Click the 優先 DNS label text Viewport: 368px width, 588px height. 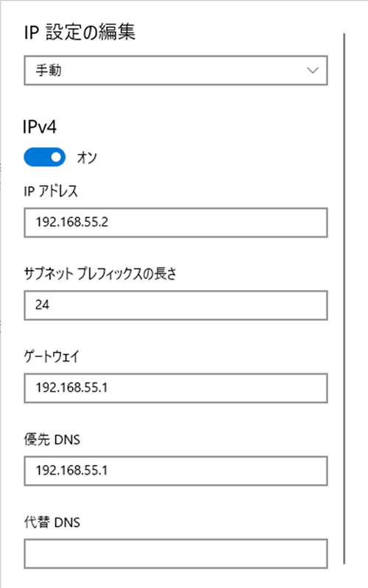tap(52, 439)
